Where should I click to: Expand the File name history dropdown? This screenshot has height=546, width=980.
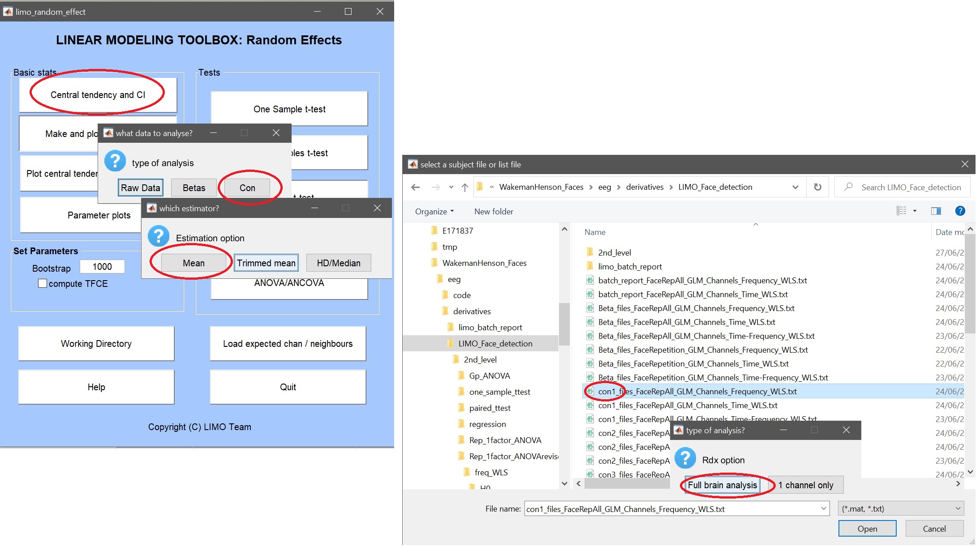click(823, 508)
